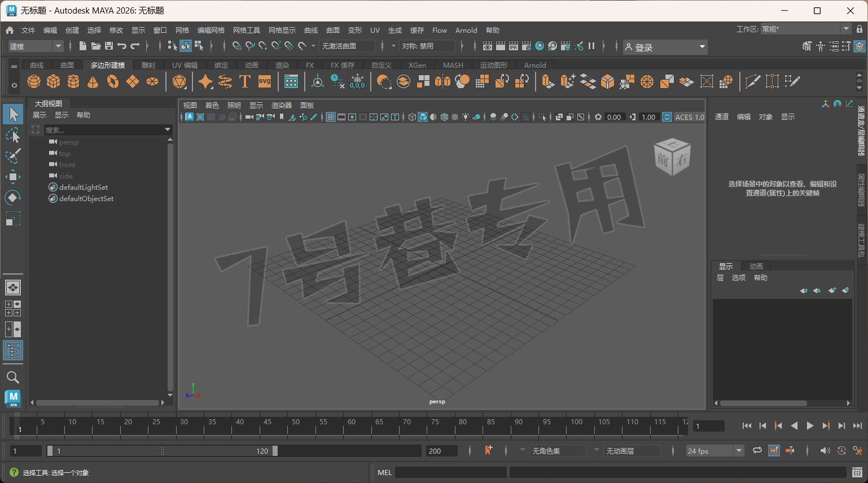Click the play forward button
Viewport: 868px width, 483px height.
tap(810, 426)
